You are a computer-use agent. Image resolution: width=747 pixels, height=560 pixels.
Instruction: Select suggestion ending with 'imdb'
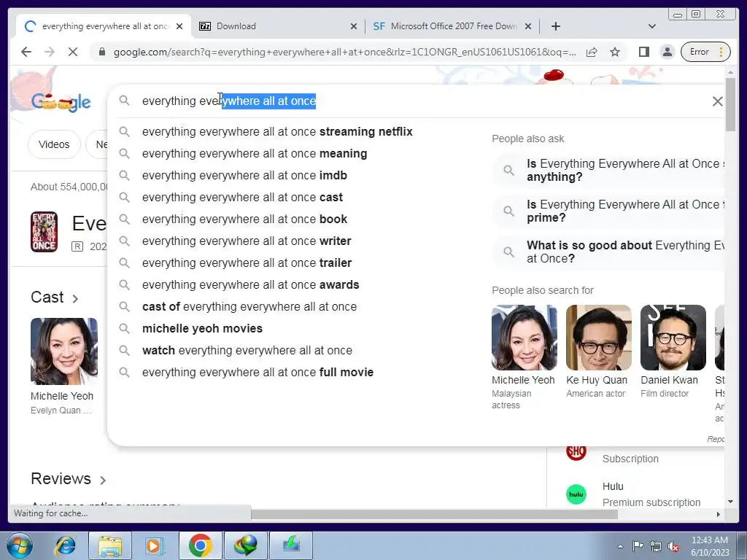point(244,175)
